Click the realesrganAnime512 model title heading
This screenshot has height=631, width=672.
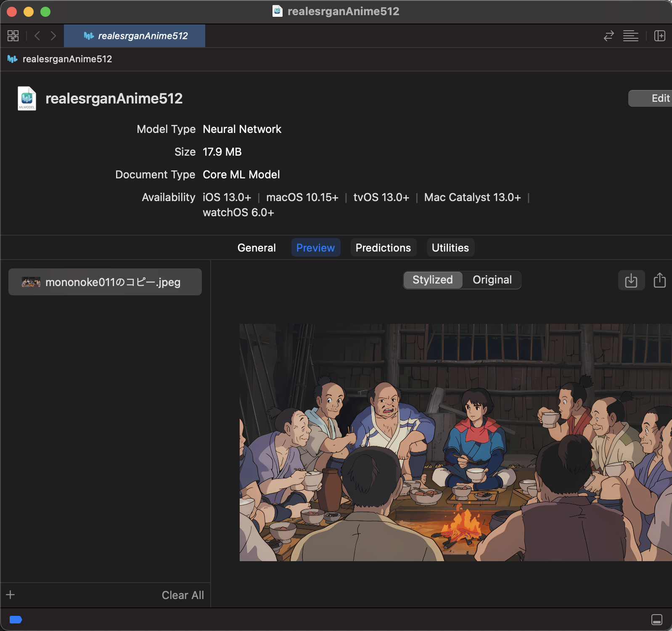pos(114,98)
